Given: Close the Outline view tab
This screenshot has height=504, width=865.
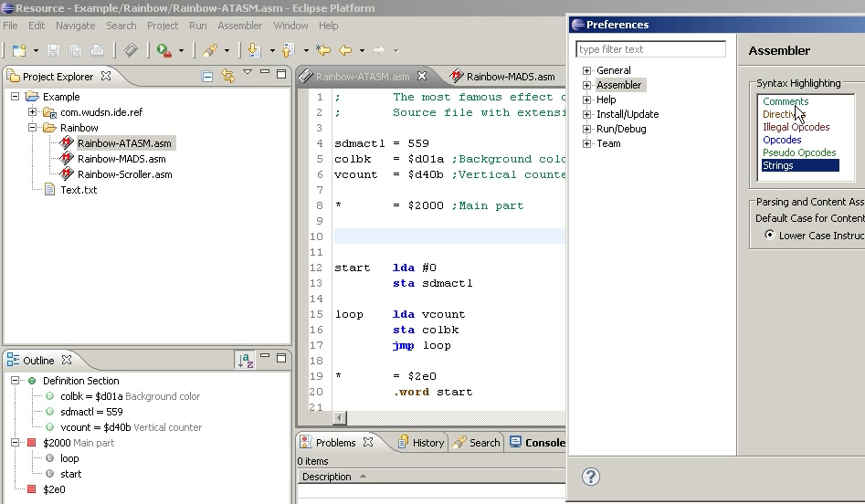Looking at the screenshot, I should coord(67,360).
